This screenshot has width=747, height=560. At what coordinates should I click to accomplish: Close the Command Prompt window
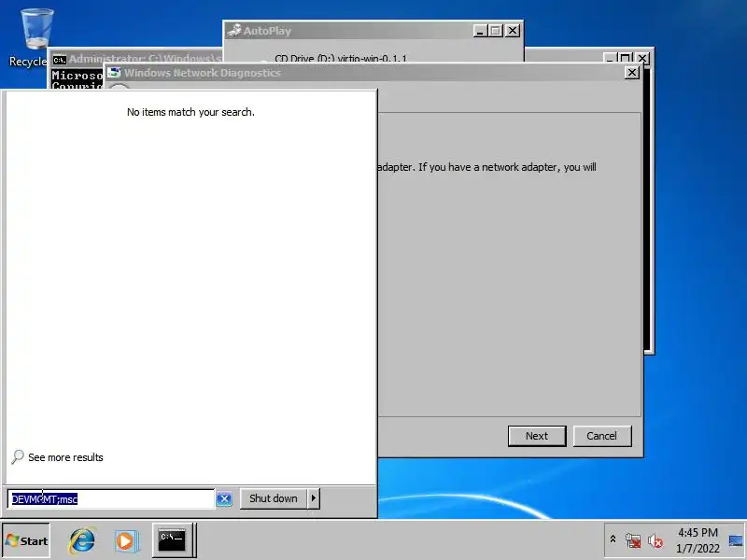(x=642, y=58)
